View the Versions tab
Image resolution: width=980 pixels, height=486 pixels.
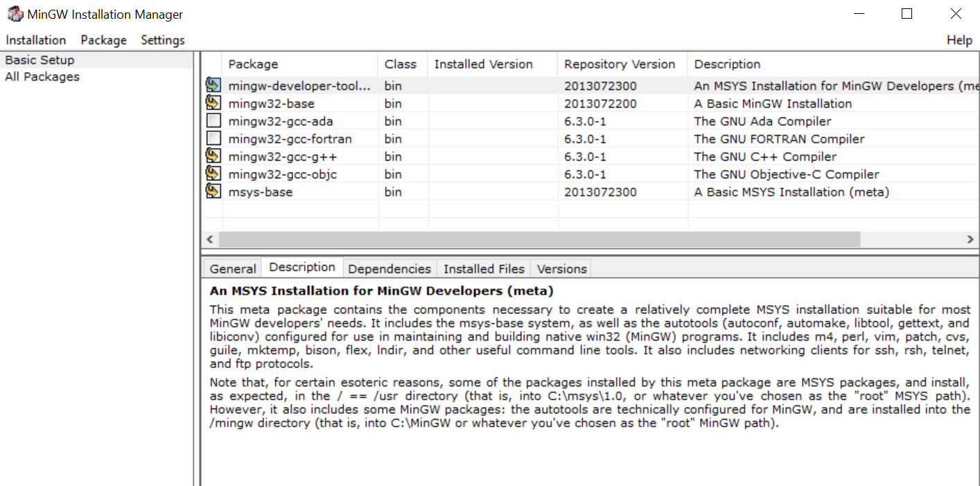pyautogui.click(x=562, y=269)
